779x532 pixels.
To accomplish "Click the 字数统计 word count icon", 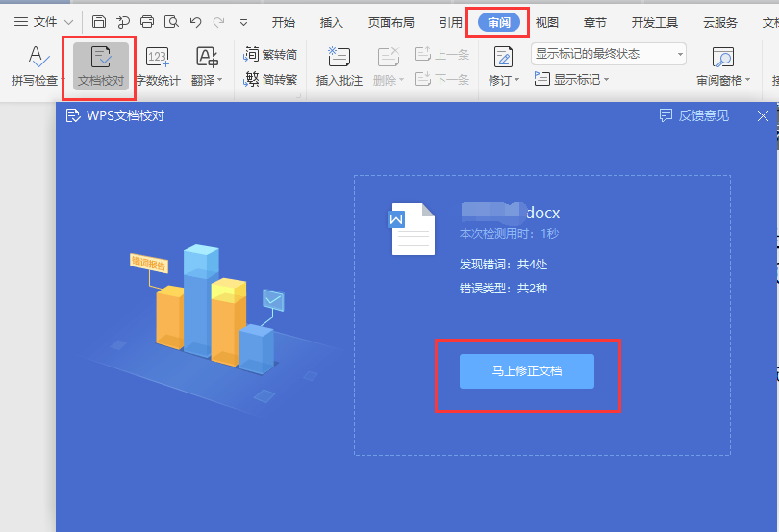I will click(x=157, y=58).
